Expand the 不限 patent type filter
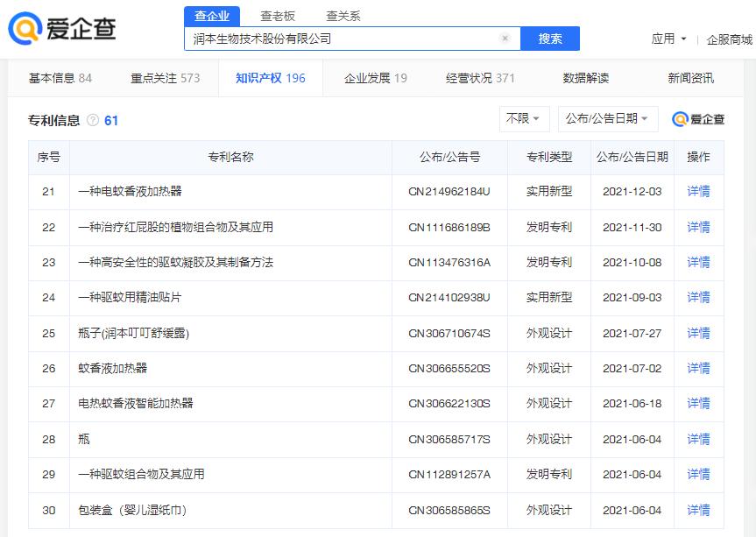 coord(524,118)
